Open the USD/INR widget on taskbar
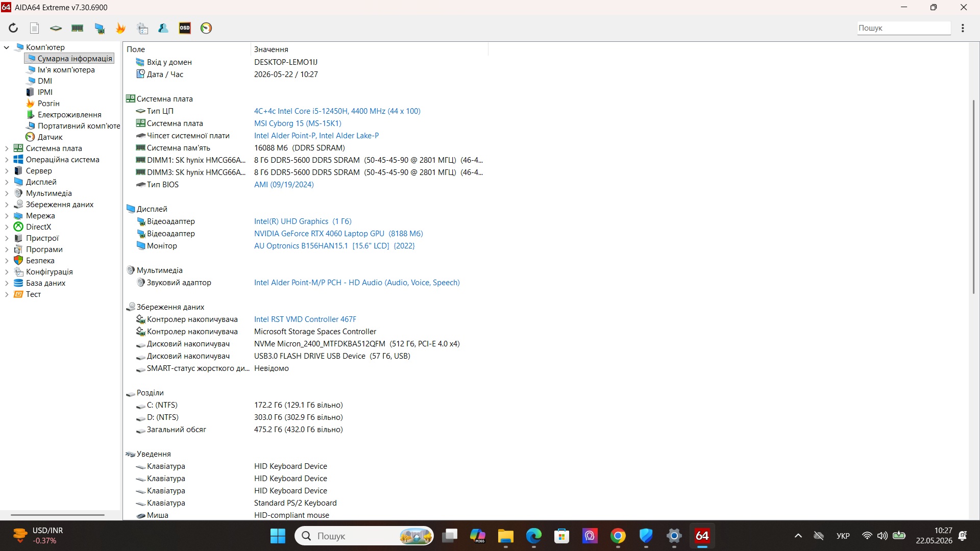 pos(38,536)
